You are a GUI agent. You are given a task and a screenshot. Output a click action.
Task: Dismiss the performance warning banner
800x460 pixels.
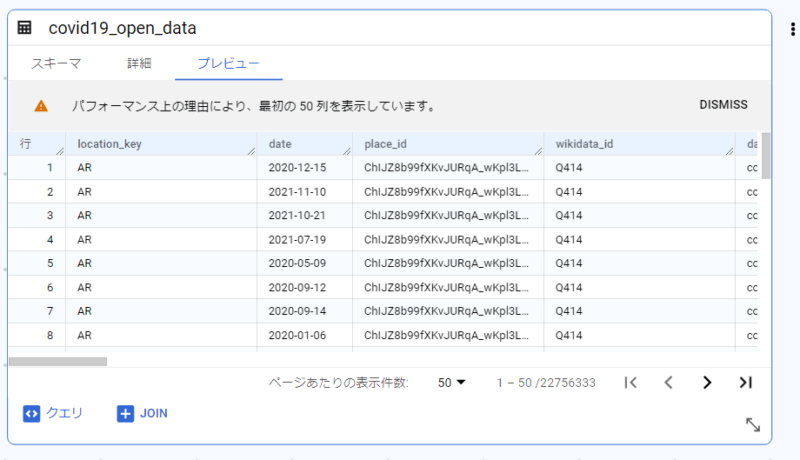[x=723, y=105]
